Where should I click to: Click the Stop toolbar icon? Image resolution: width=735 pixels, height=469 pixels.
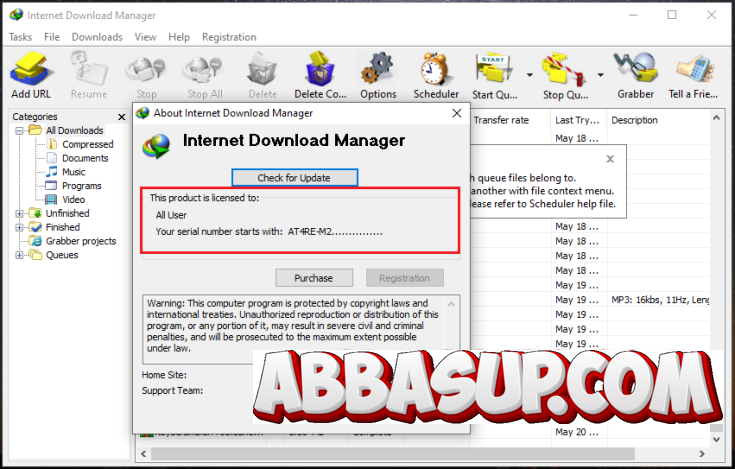coord(146,76)
